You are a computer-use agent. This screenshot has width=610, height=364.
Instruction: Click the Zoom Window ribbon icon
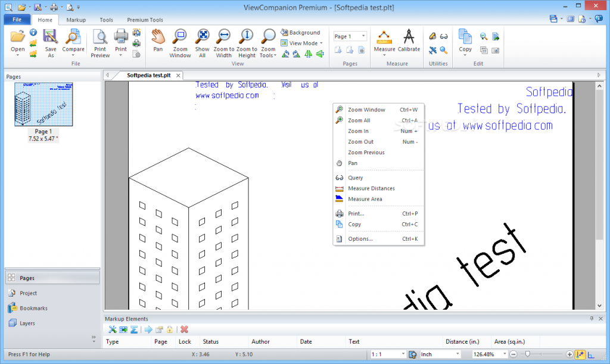click(180, 43)
